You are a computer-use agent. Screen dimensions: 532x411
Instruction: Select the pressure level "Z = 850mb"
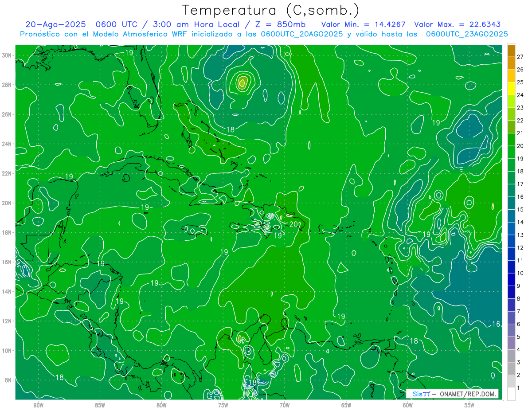click(280, 25)
